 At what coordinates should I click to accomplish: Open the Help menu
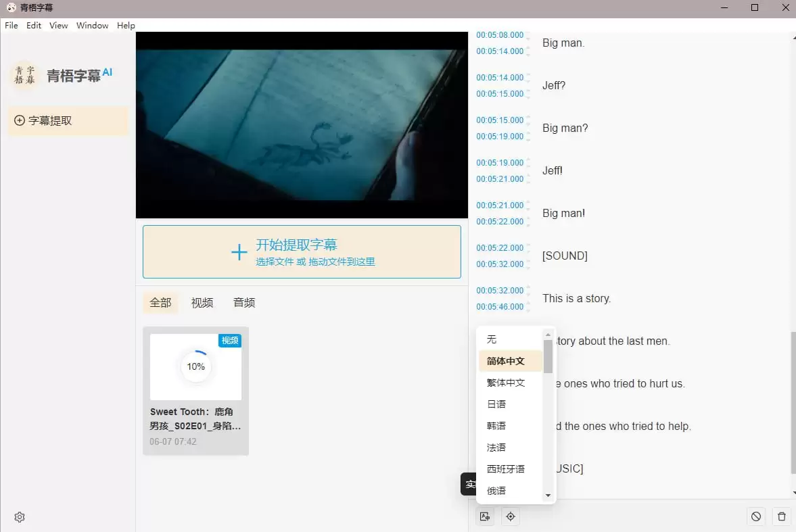click(x=126, y=25)
